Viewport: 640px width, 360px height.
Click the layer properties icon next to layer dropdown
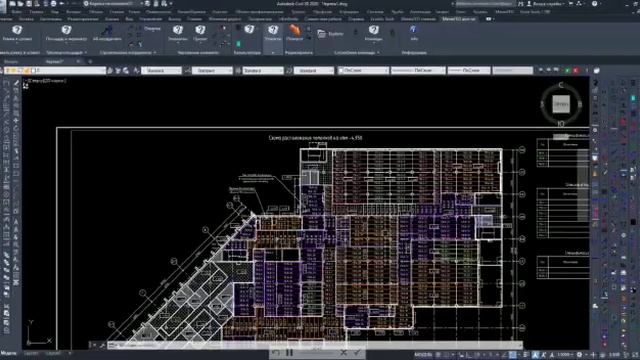click(110, 71)
